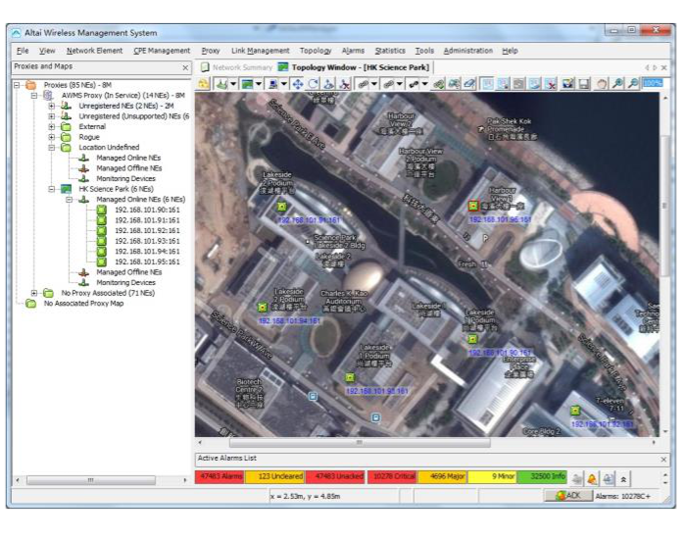The height and width of the screenshot is (536, 682).
Task: Click add network element icon
Action: 222,84
